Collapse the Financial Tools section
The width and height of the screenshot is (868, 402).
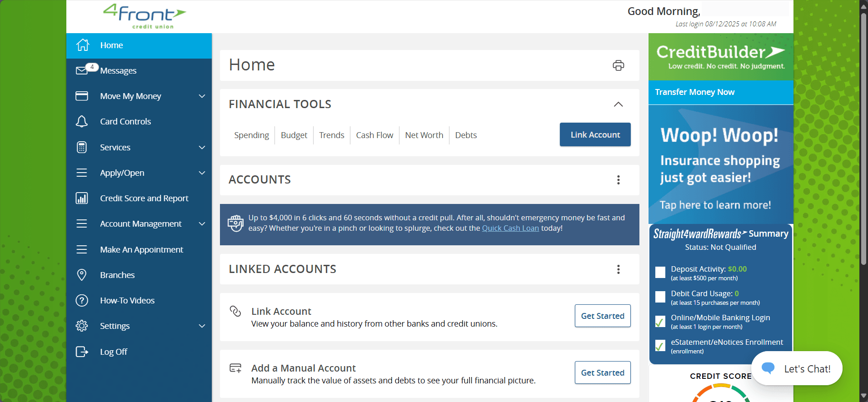click(619, 104)
